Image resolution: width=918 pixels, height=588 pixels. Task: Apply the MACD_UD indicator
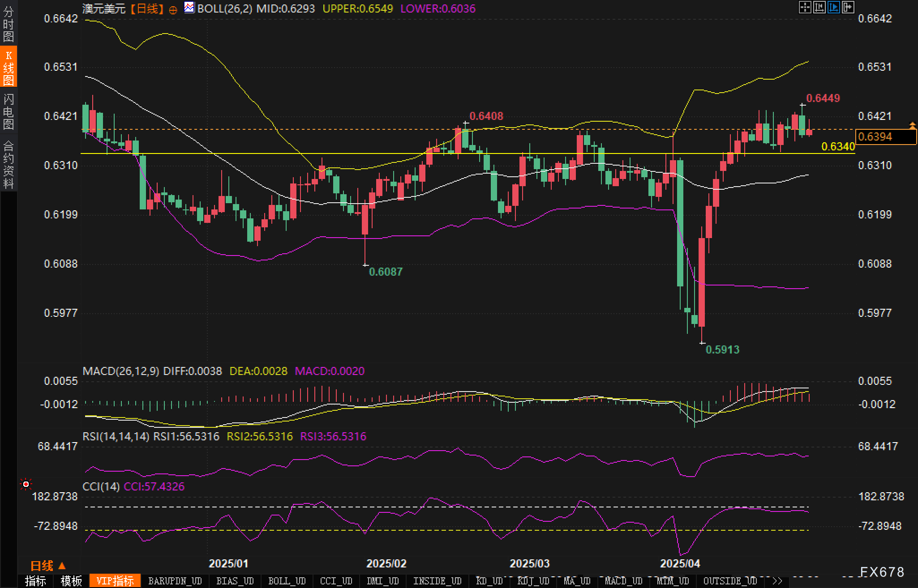(623, 581)
